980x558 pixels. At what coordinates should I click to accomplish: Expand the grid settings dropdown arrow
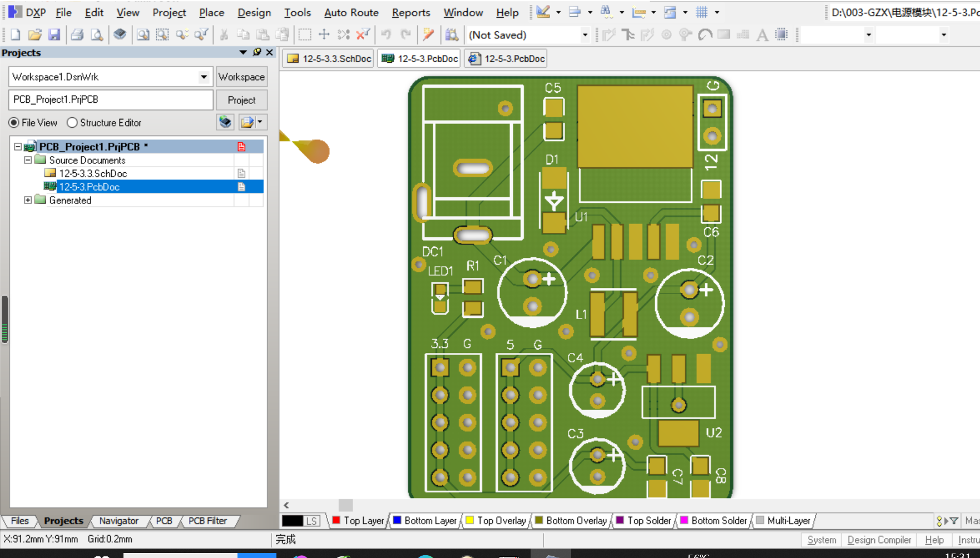tap(717, 12)
